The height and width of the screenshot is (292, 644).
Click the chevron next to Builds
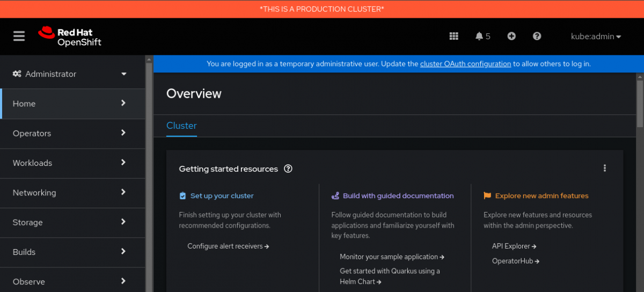[x=123, y=251]
